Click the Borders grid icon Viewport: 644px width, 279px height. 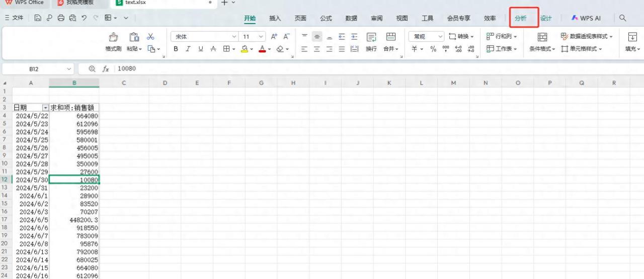(226, 49)
